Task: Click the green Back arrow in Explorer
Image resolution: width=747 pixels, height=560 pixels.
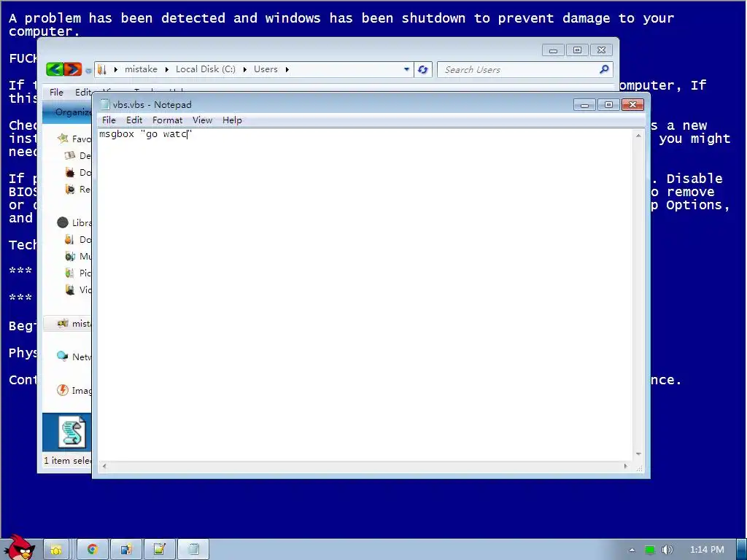Action: click(55, 69)
